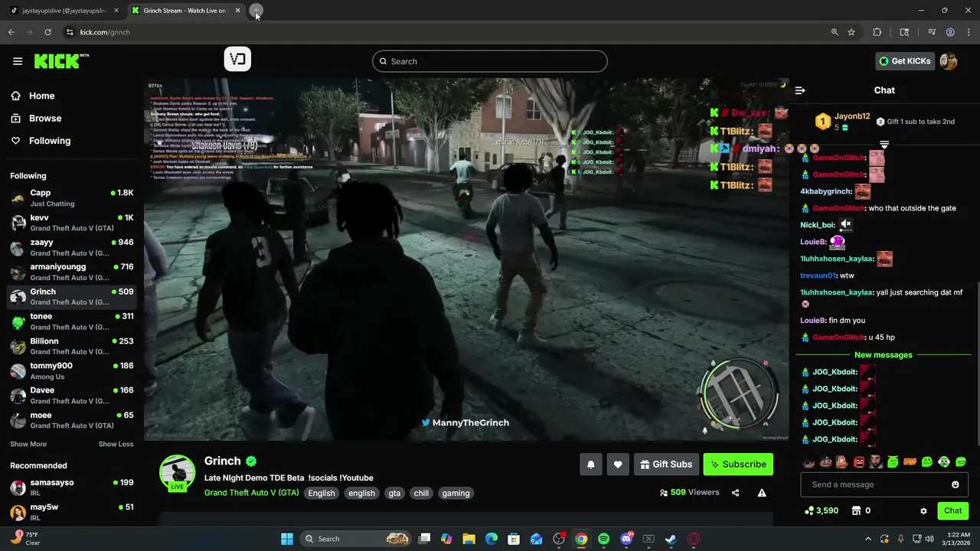
Task: Open Grand Theft Auto V (GTA) category link
Action: click(x=251, y=493)
